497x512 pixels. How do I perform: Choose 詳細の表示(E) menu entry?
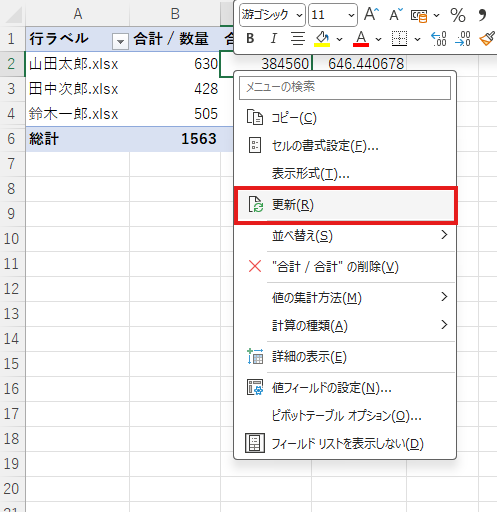(345, 357)
